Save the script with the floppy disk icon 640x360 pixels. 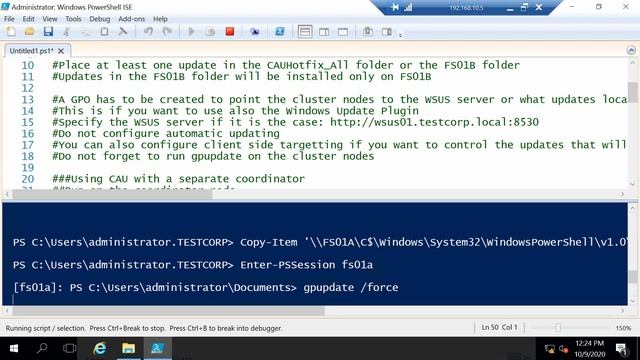coord(48,31)
